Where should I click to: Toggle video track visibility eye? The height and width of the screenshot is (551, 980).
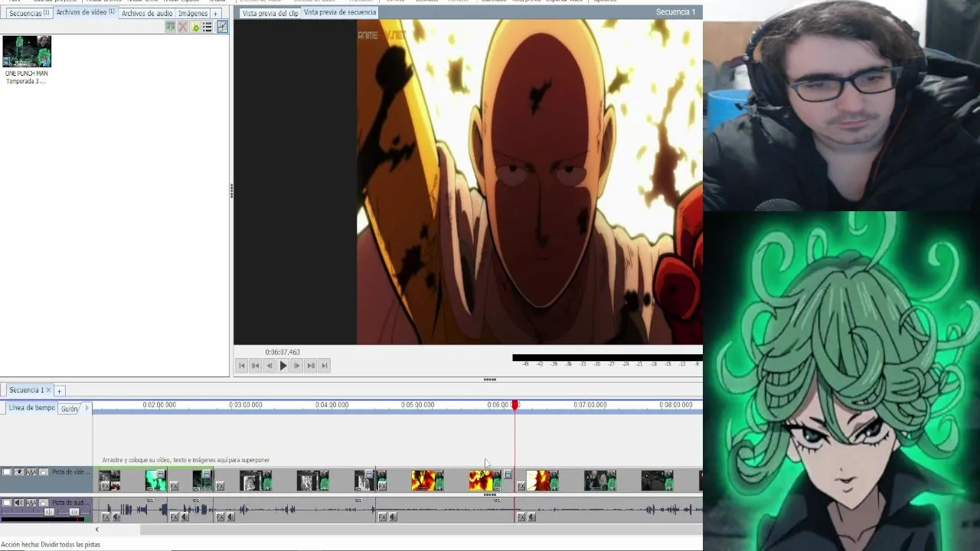(18, 471)
